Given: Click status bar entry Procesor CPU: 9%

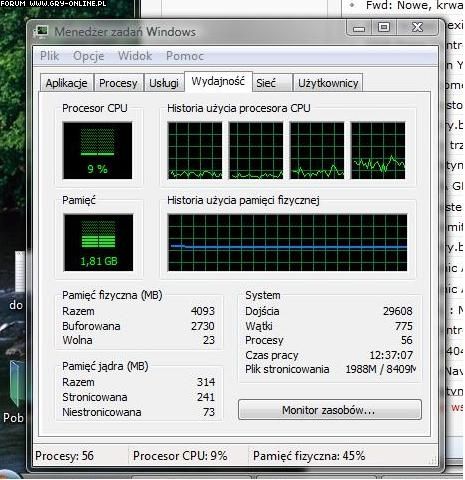Looking at the screenshot, I should (180, 456).
